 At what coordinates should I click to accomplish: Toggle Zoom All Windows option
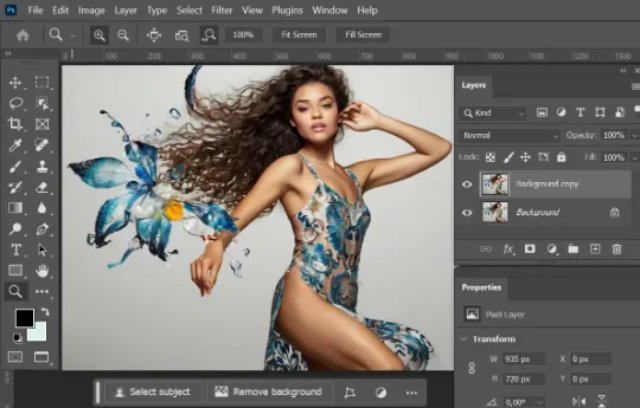pos(182,36)
